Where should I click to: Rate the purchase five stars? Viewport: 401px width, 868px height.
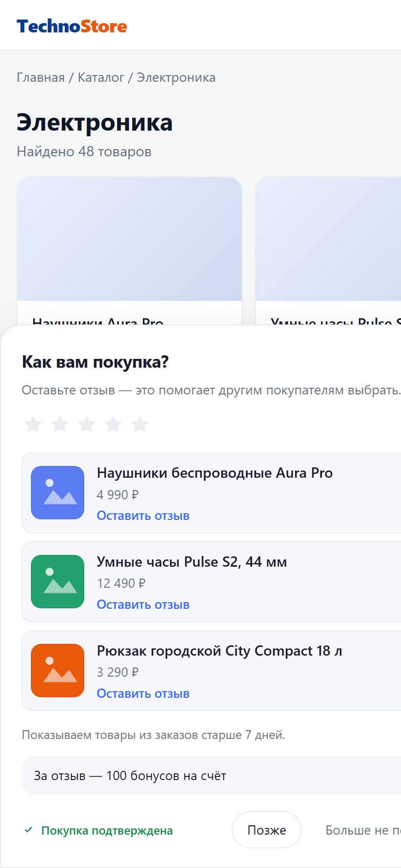click(x=140, y=424)
